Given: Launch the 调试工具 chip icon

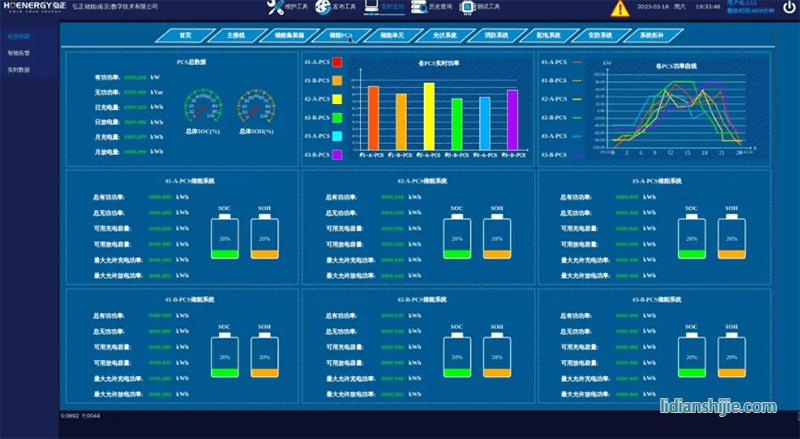Looking at the screenshot, I should click(x=465, y=8).
